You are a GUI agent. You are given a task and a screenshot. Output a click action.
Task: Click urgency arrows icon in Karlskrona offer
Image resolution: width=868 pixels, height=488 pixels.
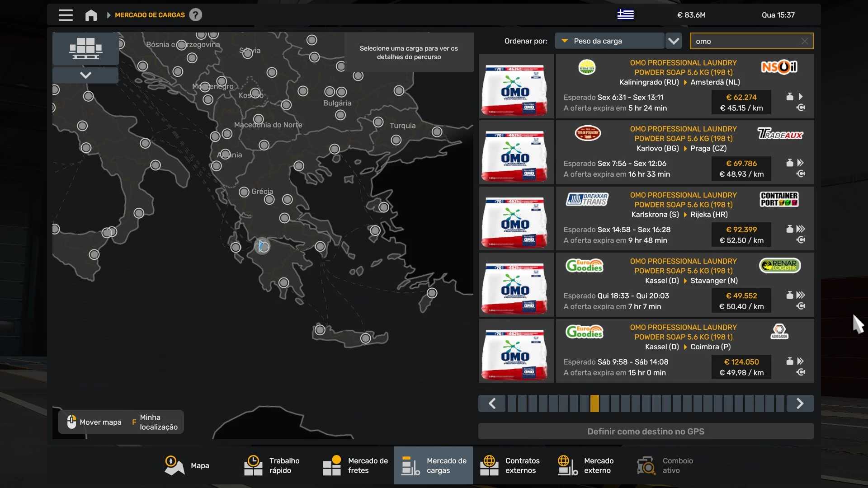pos(801,229)
